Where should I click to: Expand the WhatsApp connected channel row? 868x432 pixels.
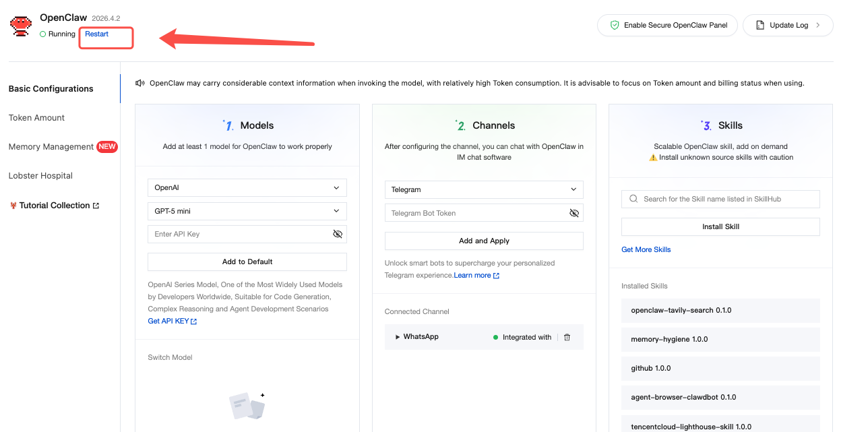click(398, 337)
